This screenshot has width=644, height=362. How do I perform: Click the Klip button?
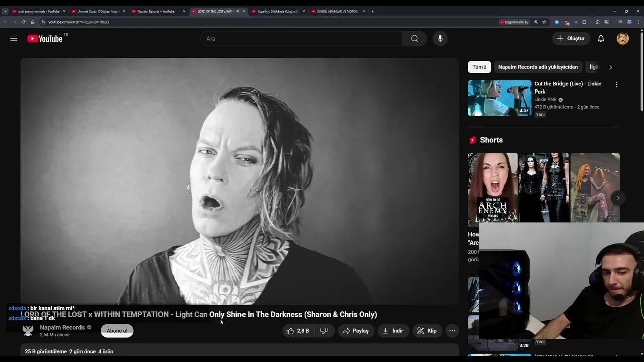click(427, 331)
